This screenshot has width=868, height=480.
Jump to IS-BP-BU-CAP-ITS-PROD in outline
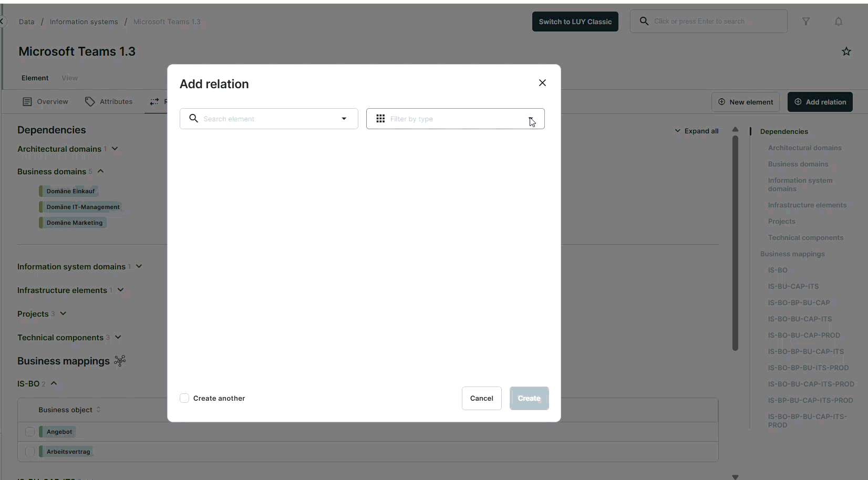[810, 400]
